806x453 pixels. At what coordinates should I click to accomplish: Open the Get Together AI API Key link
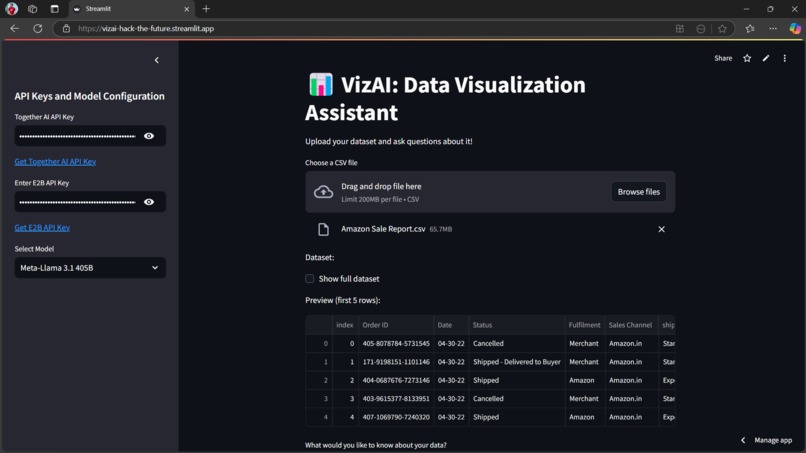pos(56,161)
